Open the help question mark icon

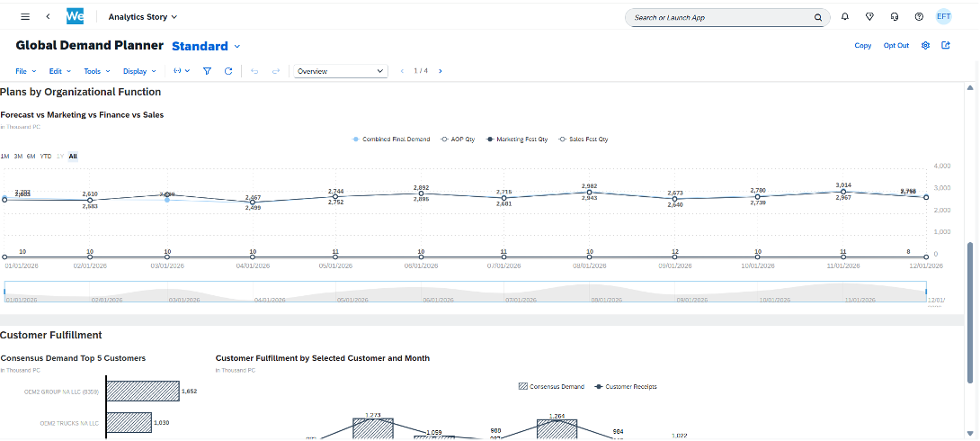click(x=918, y=17)
